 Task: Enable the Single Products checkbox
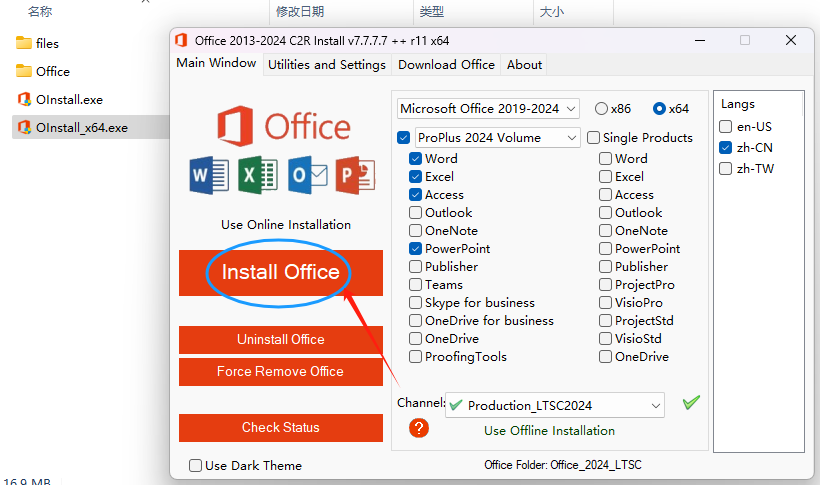click(593, 138)
